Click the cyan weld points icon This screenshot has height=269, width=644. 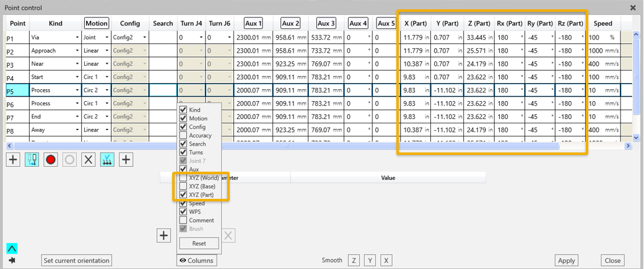[107, 159]
